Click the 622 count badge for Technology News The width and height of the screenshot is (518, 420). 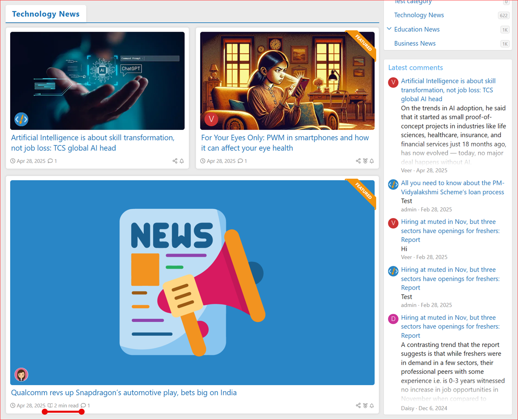tap(503, 15)
